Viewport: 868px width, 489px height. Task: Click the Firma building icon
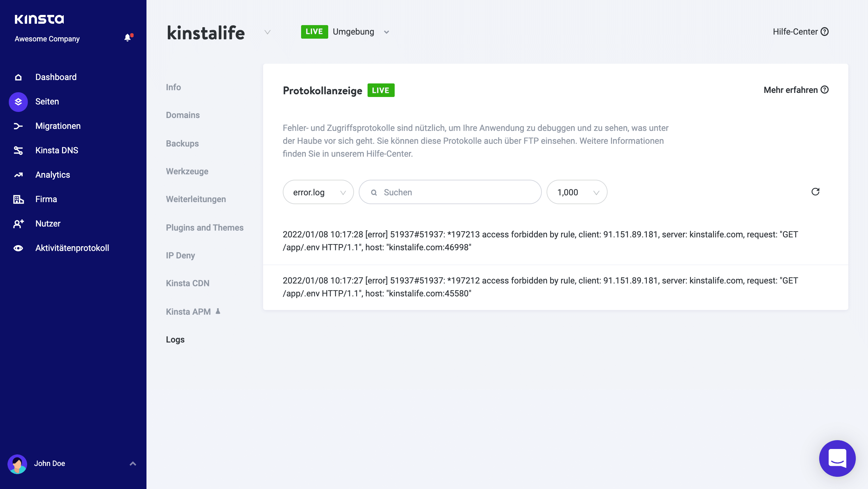click(18, 199)
